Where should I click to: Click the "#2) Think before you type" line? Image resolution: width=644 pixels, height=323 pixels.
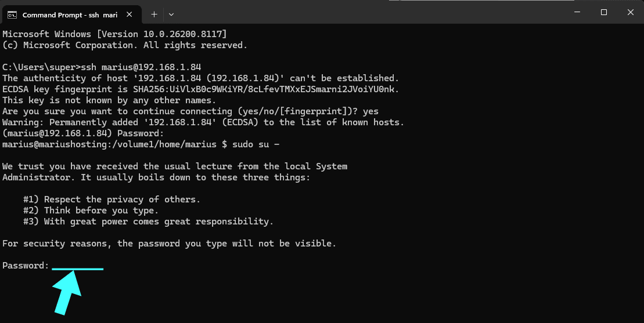pos(91,211)
